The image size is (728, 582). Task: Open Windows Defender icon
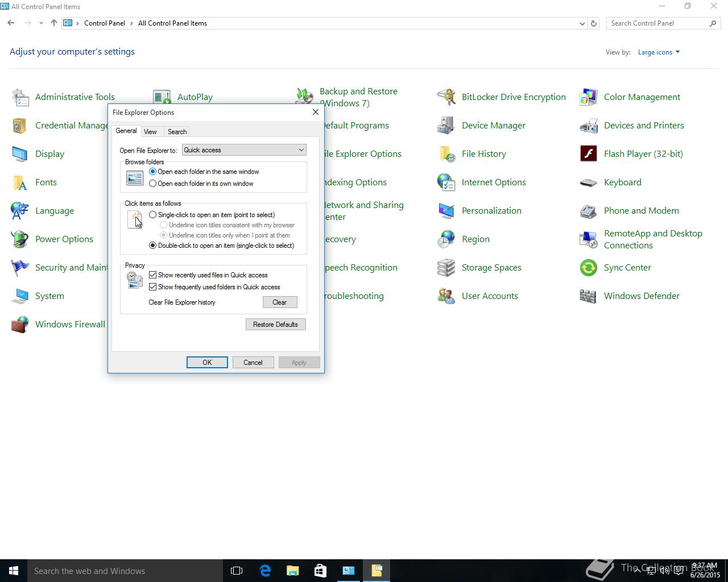(x=589, y=296)
